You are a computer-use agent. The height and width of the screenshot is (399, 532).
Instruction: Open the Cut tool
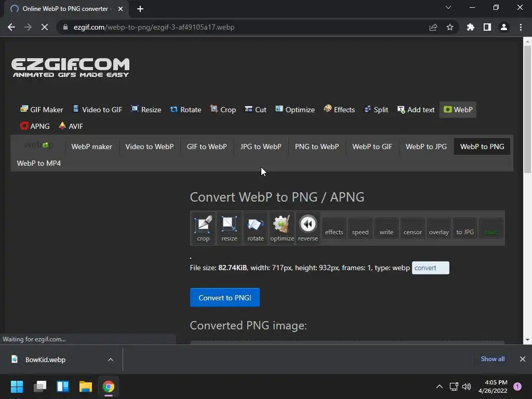coord(256,110)
